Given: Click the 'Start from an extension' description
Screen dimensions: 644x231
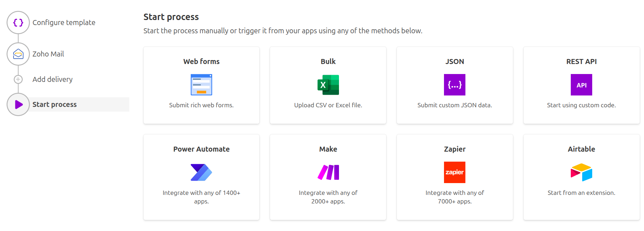Looking at the screenshot, I should click(581, 193).
